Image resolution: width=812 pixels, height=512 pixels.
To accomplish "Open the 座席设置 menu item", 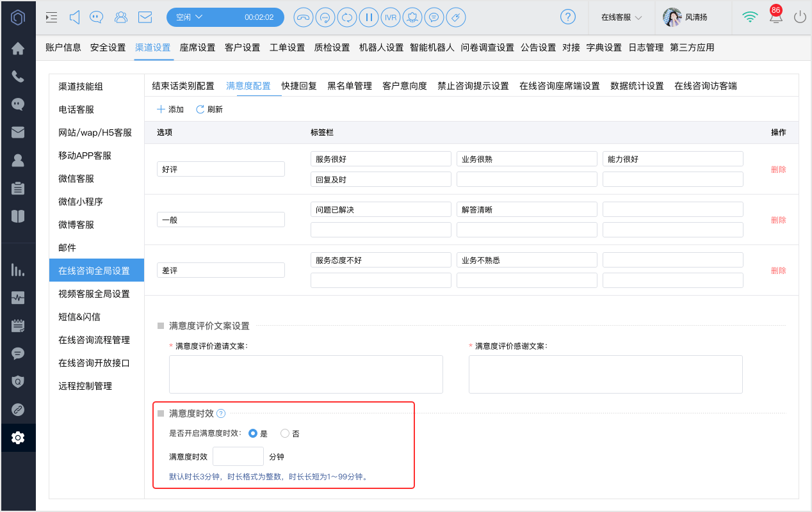I will click(198, 47).
